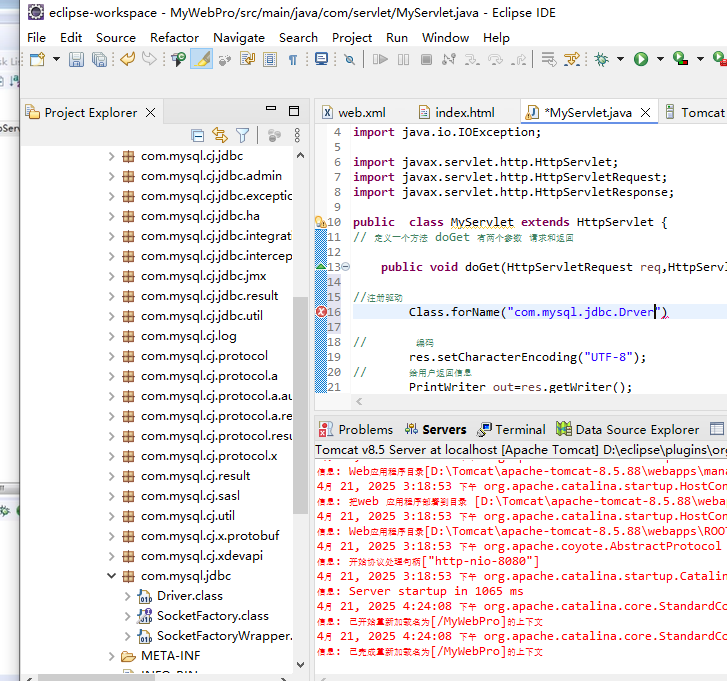Toggle Mark Occurrences highlighter button
The width and height of the screenshot is (727, 681).
coord(201,60)
